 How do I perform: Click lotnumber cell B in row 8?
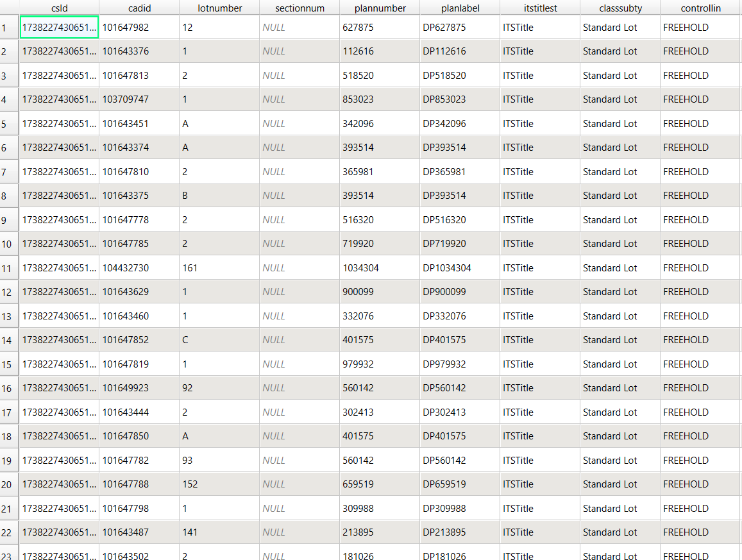[x=219, y=196]
